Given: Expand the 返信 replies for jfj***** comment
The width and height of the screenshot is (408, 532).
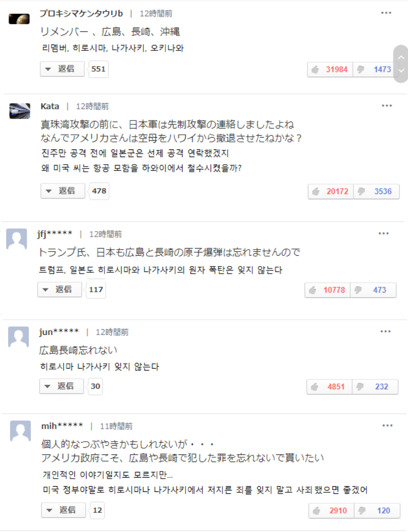Looking at the screenshot, I should [60, 290].
